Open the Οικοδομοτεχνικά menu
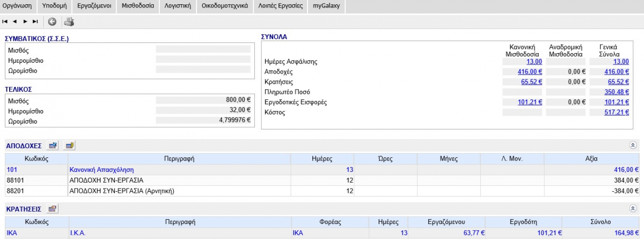Image resolution: width=644 pixels, height=239 pixels. [224, 6]
